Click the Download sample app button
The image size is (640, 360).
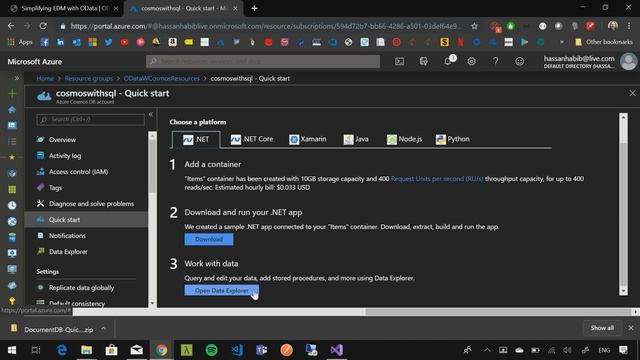point(209,239)
